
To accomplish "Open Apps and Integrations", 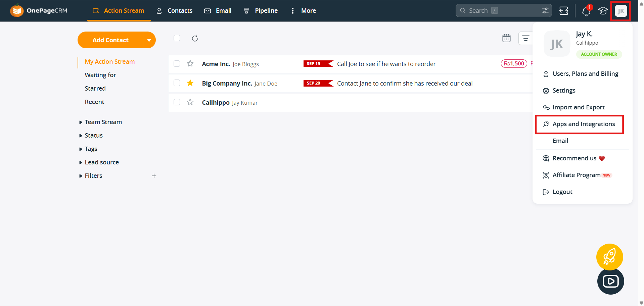I will (x=579, y=124).
